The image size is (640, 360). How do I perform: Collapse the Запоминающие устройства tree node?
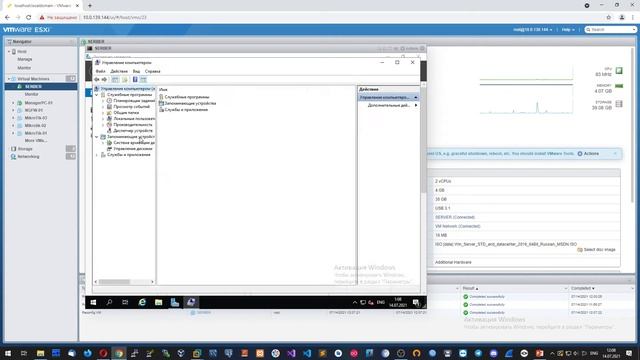pyautogui.click(x=97, y=137)
